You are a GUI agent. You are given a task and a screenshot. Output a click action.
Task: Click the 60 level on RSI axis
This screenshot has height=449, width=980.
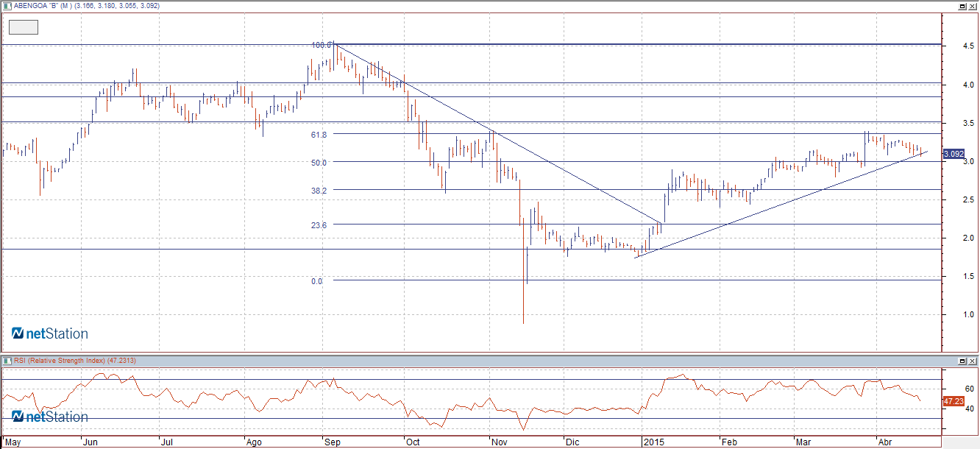click(x=969, y=389)
